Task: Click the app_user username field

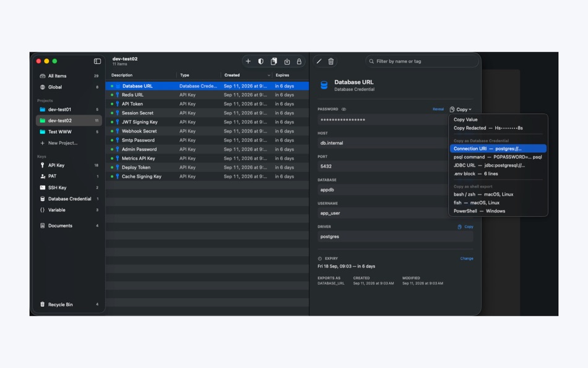Action: click(383, 213)
